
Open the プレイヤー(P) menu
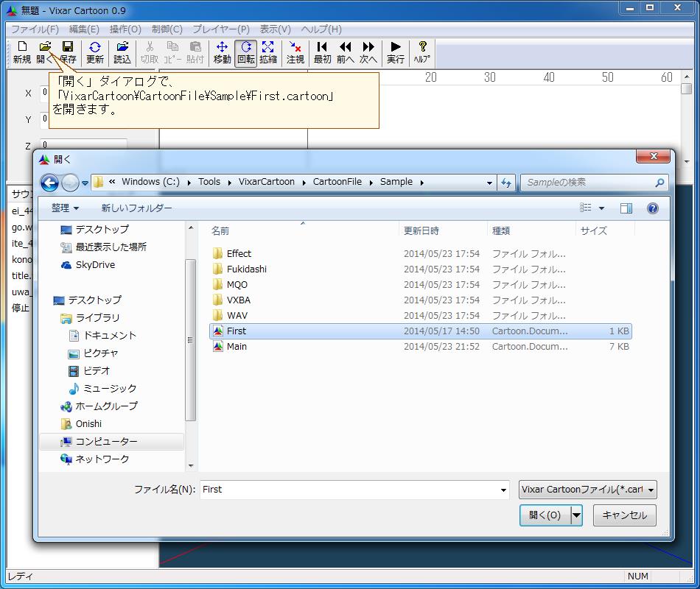coord(221,29)
